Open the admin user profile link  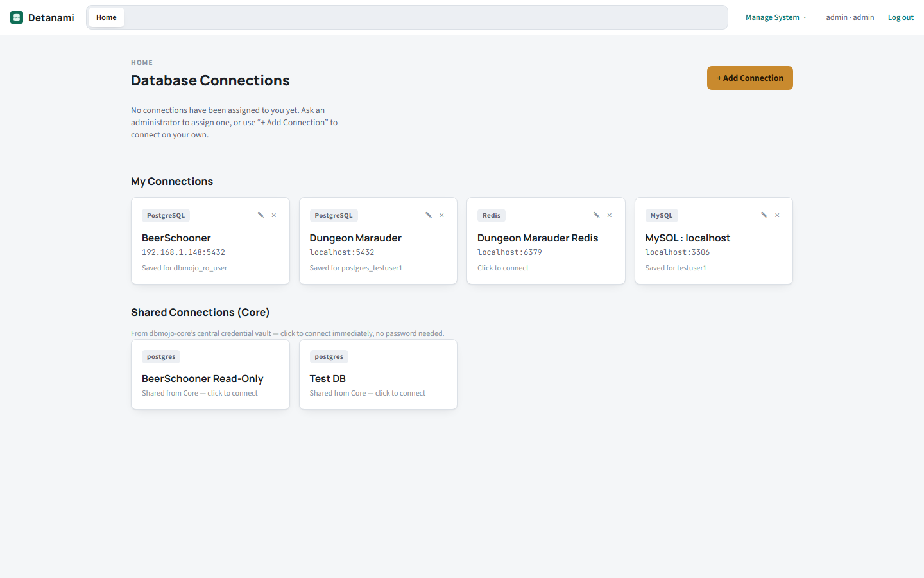point(850,17)
